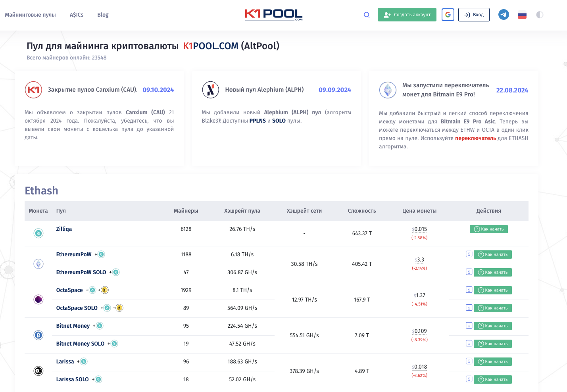Click Как начать for EthereumPoW
The width and height of the screenshot is (567, 392).
pyautogui.click(x=493, y=254)
